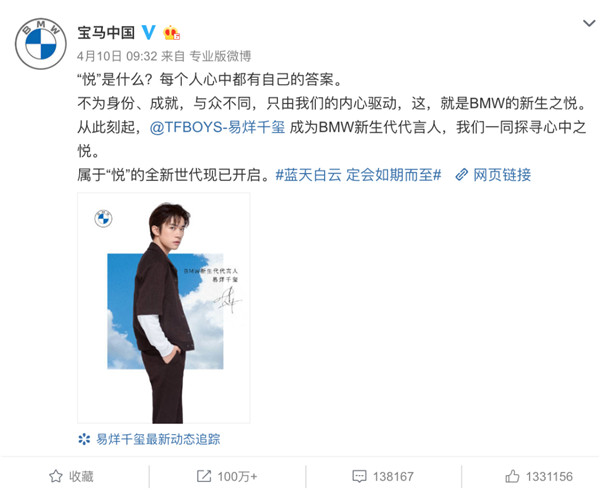Click the gold crown membership badge

[x=171, y=33]
